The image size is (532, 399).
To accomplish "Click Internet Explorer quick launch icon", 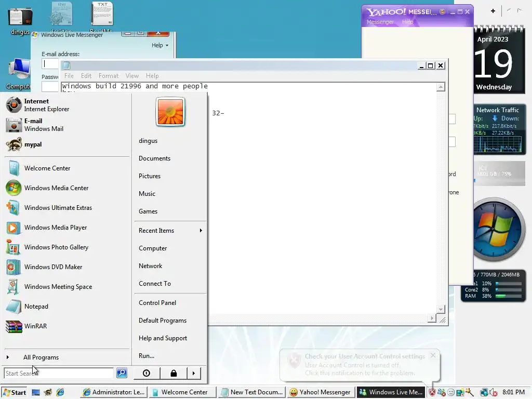I will click(x=60, y=392).
